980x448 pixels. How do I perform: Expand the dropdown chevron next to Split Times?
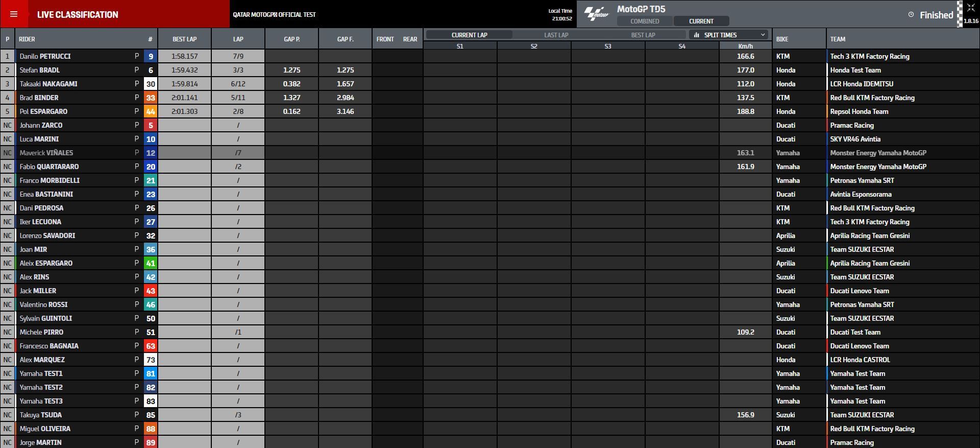tap(763, 35)
